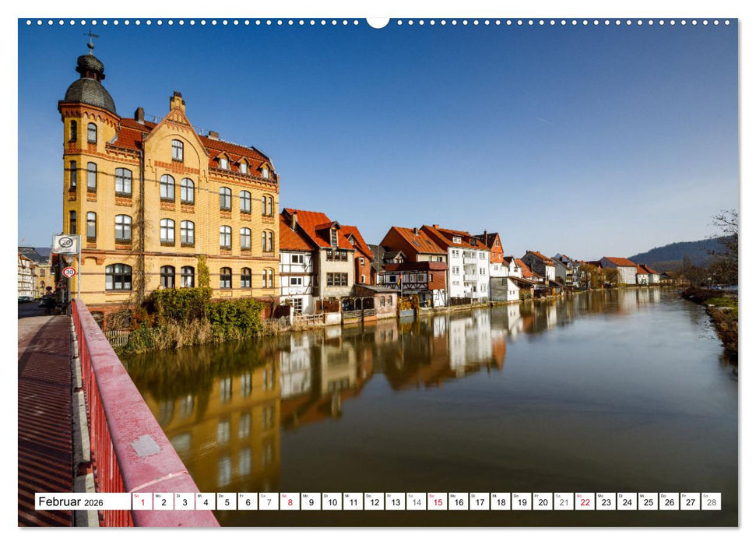Image resolution: width=756 pixels, height=545 pixels.
Task: Click the 20 km/h speed limit sign
Action: (65, 242)
